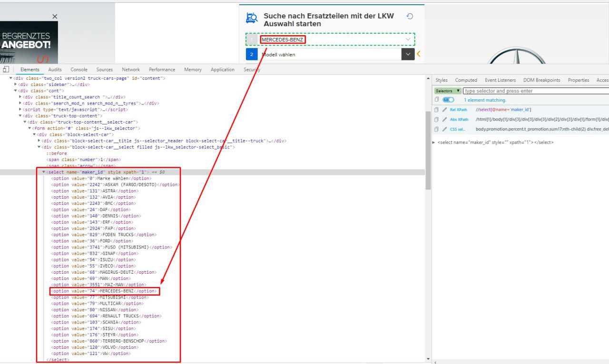Switch to the Elements tab
Image resolution: width=609 pixels, height=364 pixels.
click(30, 70)
